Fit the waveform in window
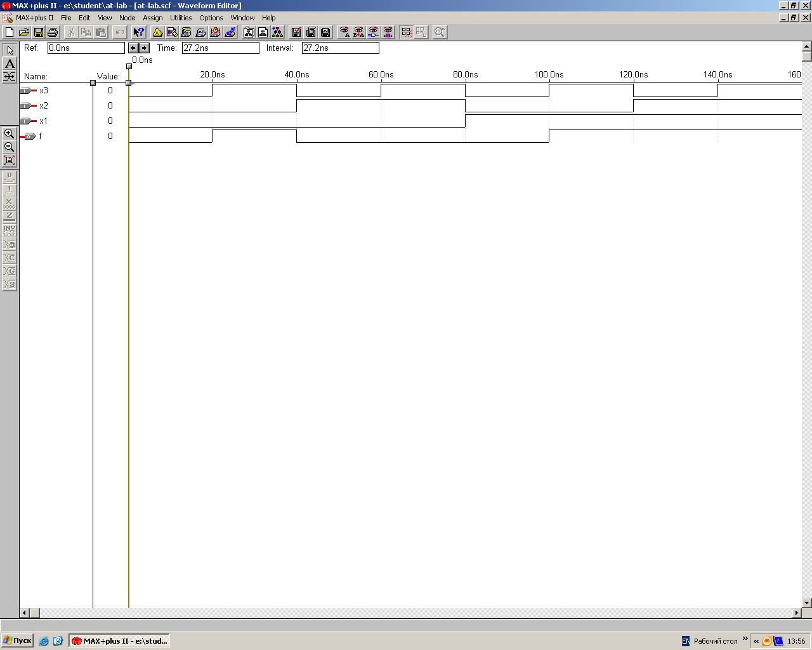 point(10,160)
